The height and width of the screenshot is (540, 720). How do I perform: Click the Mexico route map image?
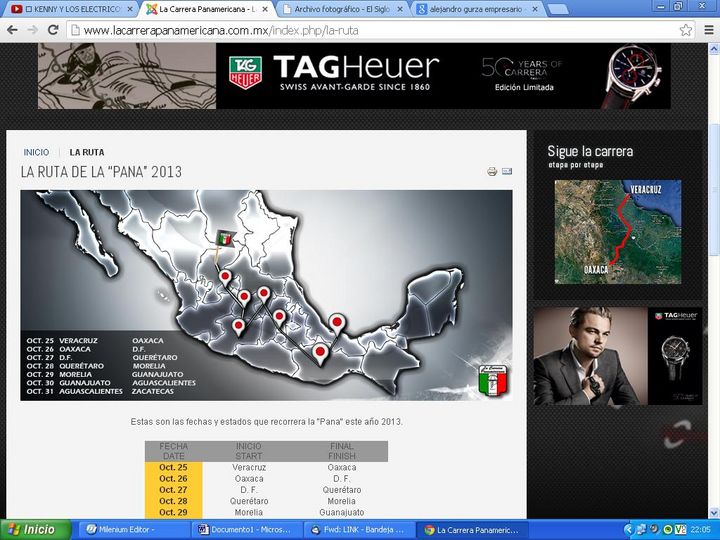[266, 295]
